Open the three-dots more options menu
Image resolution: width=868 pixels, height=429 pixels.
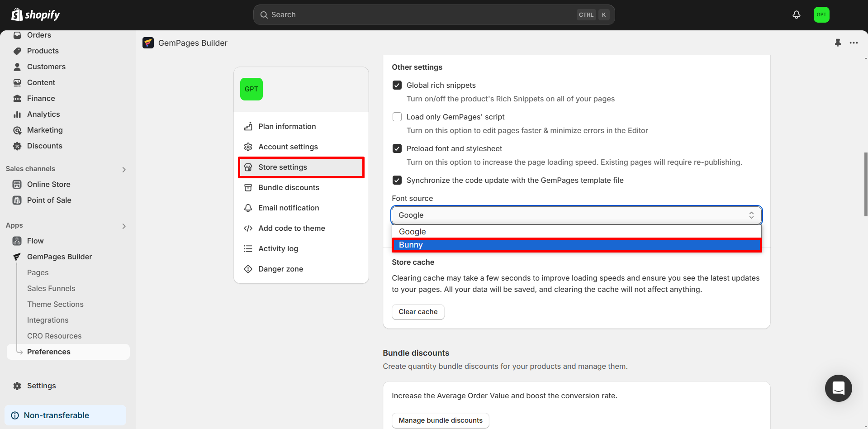(x=854, y=43)
